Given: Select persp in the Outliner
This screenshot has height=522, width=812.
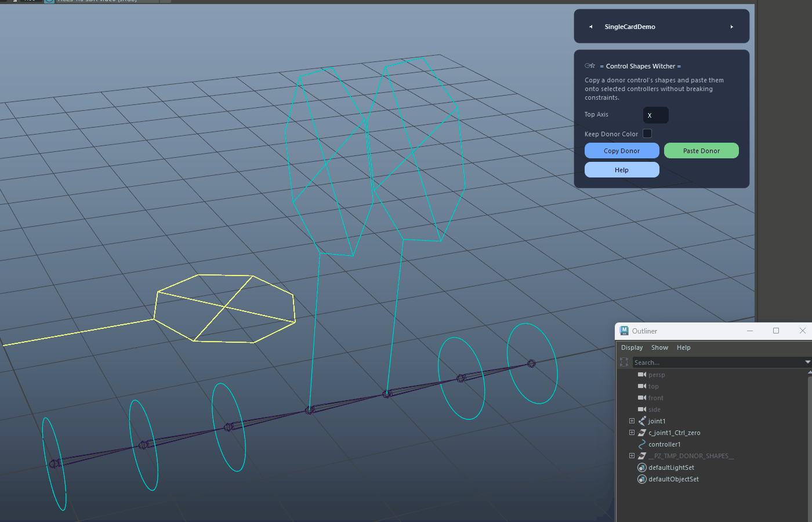Looking at the screenshot, I should click(x=657, y=375).
